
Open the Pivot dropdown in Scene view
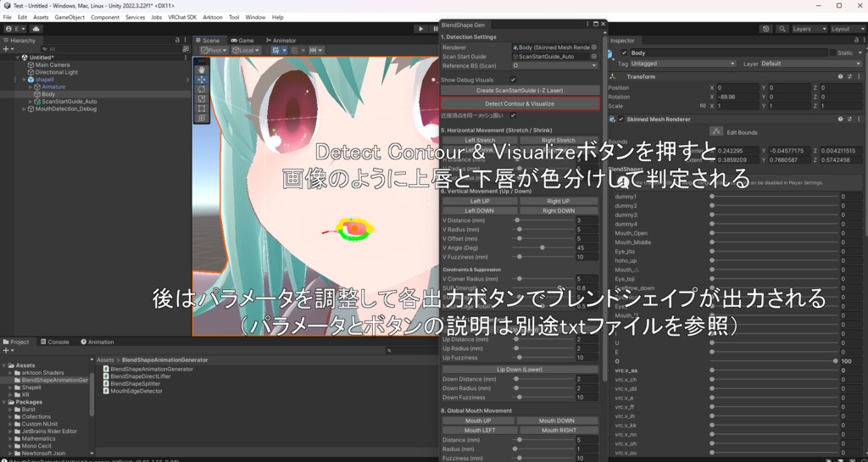tap(214, 50)
